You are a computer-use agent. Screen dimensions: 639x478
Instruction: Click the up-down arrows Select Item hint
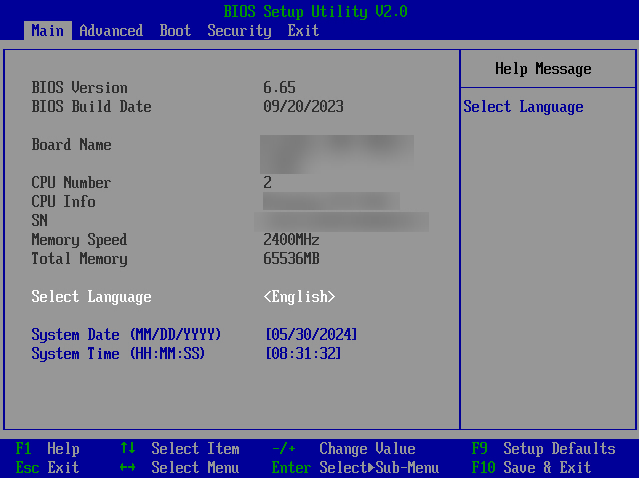point(180,449)
